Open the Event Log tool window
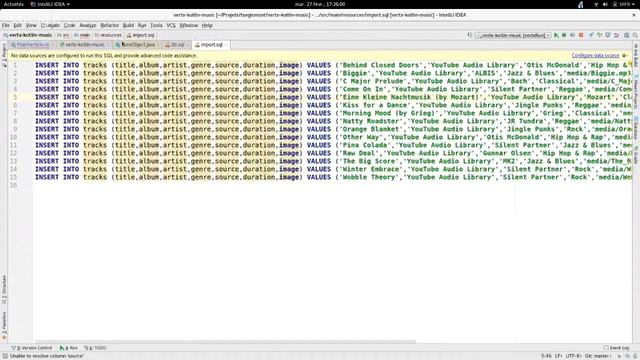640x360 pixels. 617,348
